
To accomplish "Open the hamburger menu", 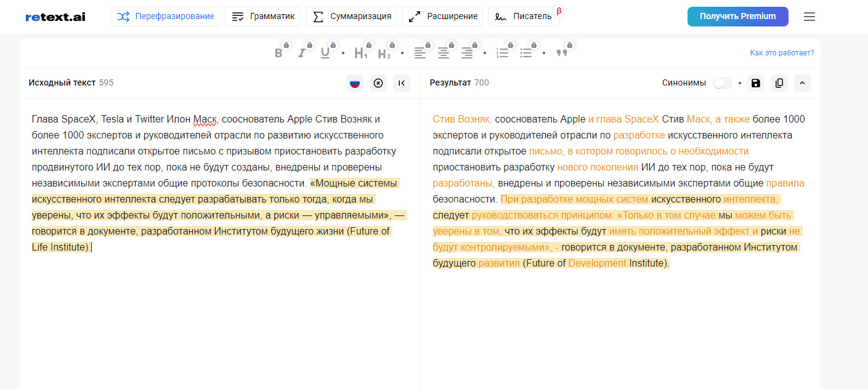I will 809,17.
